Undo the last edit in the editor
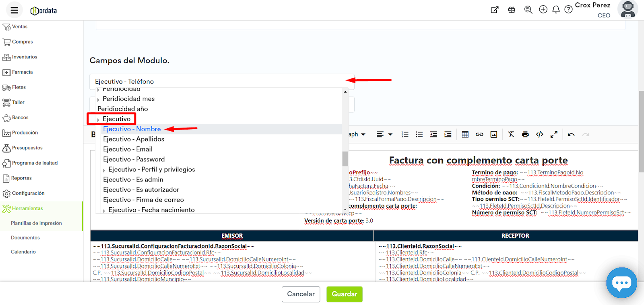 tap(571, 134)
